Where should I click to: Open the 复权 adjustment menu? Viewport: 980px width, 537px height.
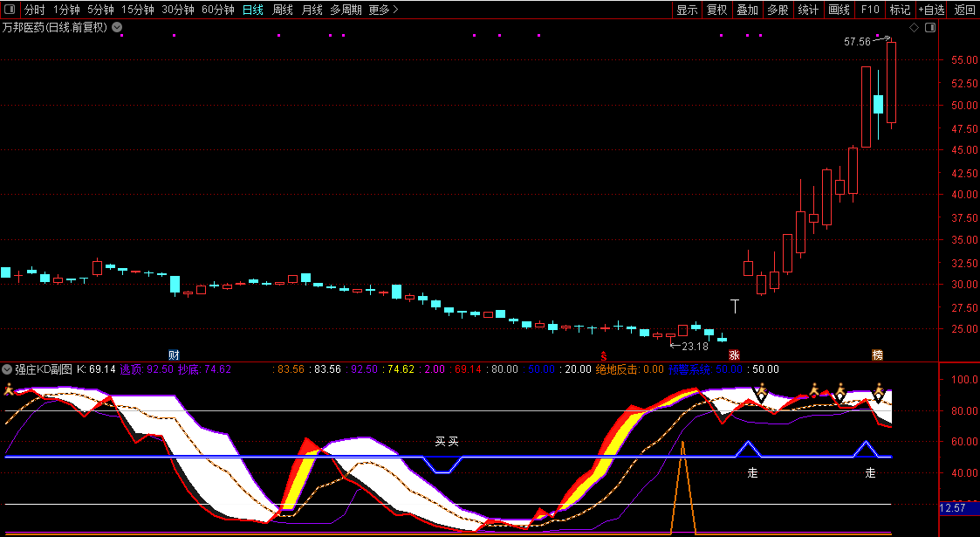coord(716,10)
